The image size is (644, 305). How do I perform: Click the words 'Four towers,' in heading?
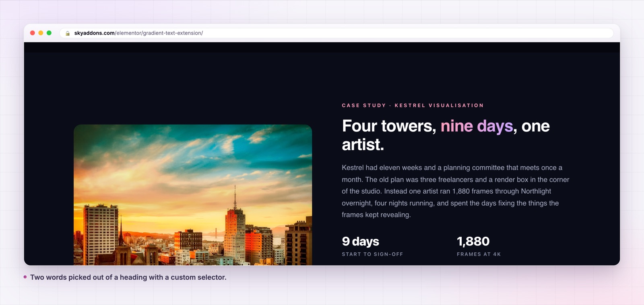point(389,126)
